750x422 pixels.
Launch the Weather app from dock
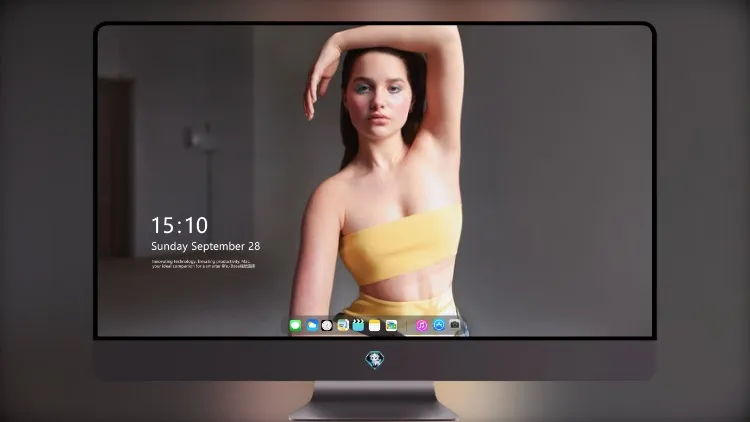pyautogui.click(x=312, y=325)
